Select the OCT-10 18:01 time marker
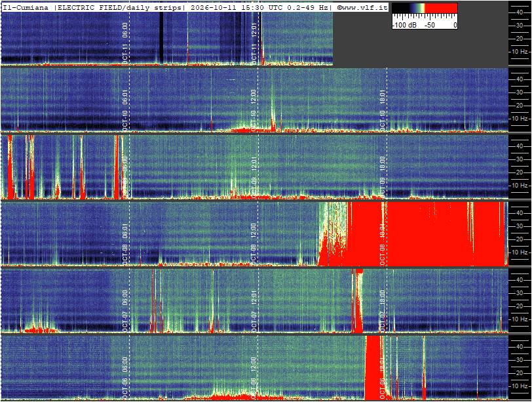 [383, 110]
